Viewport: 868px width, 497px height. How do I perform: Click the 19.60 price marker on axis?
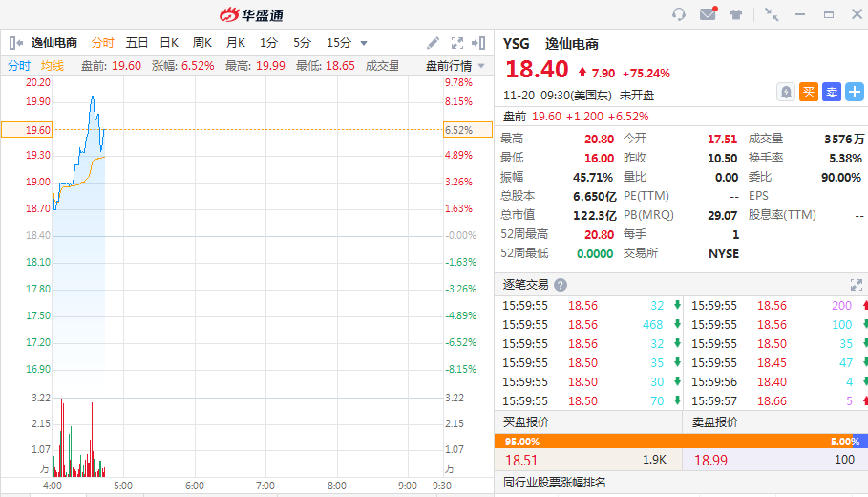click(x=27, y=130)
